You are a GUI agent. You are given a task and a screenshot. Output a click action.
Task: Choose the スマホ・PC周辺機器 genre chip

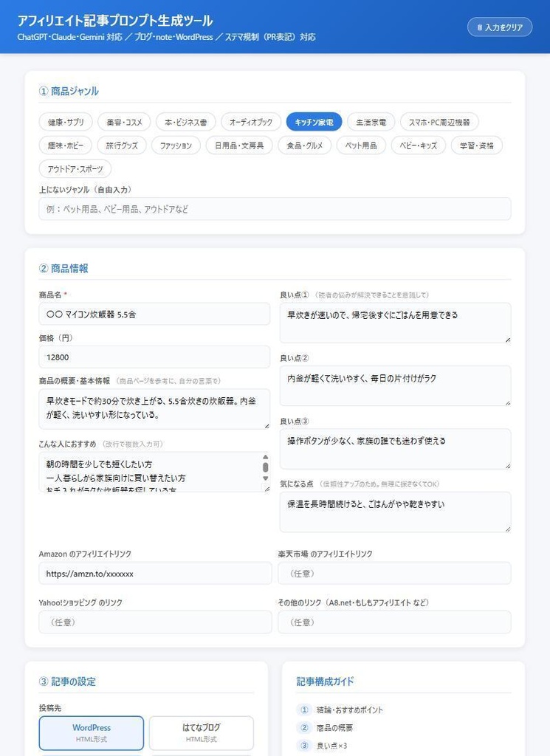pos(439,122)
